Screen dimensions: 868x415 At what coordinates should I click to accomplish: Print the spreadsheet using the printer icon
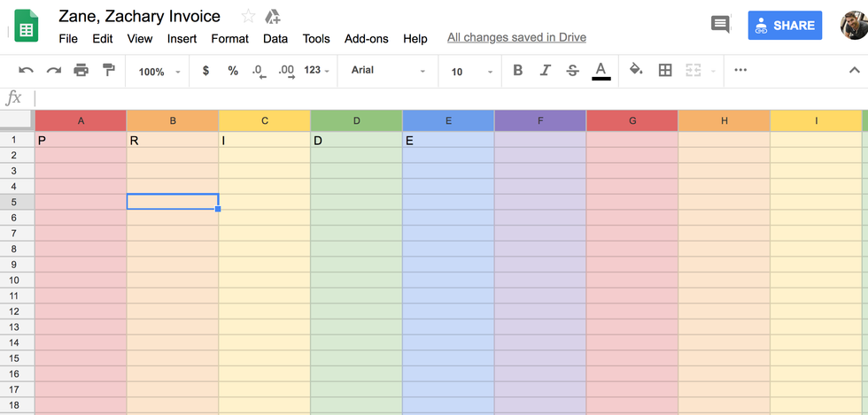pos(81,71)
